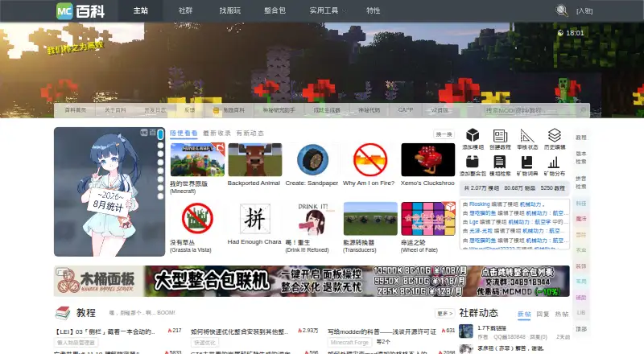644x354 pixels.
Task: Open 命运之轮 Wheel of Fate thumbnail
Action: [x=428, y=219]
